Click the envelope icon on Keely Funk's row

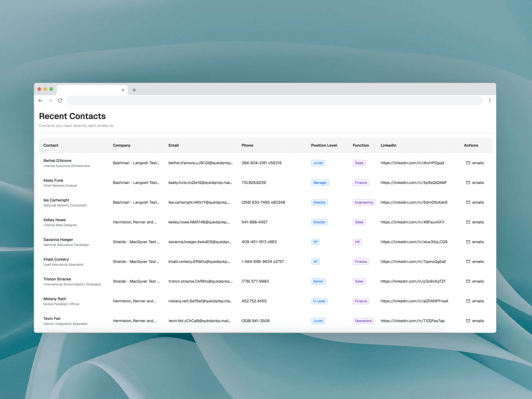point(468,183)
